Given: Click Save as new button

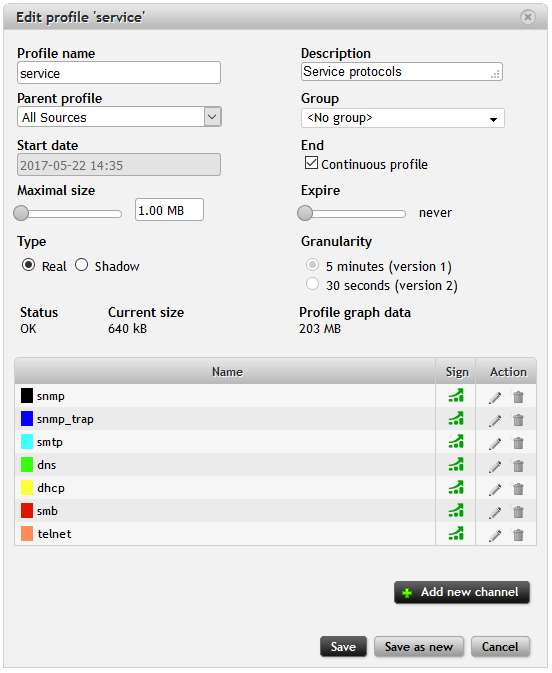Looking at the screenshot, I should [x=419, y=646].
